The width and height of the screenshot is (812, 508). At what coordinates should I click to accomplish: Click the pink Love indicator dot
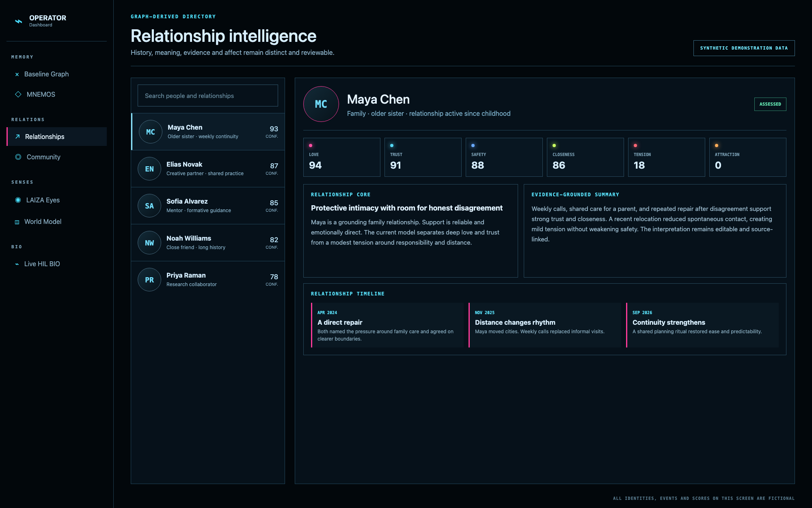(x=311, y=145)
